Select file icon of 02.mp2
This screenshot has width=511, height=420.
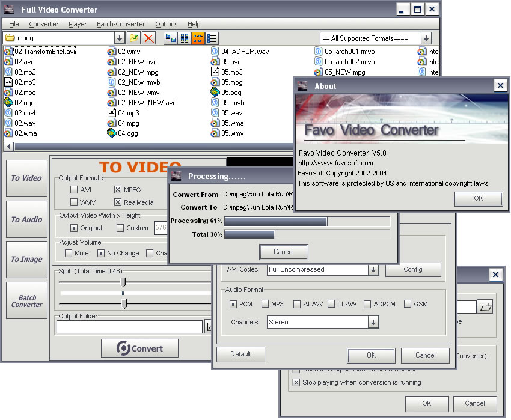tap(8, 72)
